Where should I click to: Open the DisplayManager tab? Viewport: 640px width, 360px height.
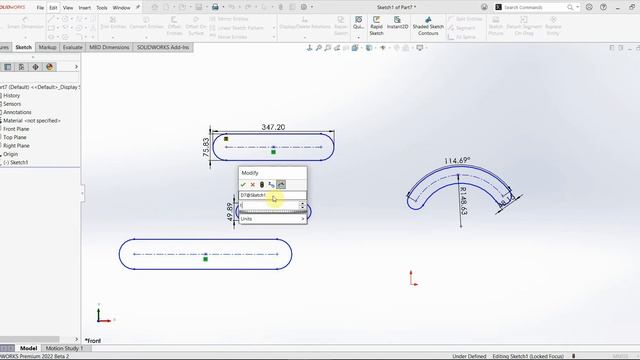pyautogui.click(x=50, y=67)
